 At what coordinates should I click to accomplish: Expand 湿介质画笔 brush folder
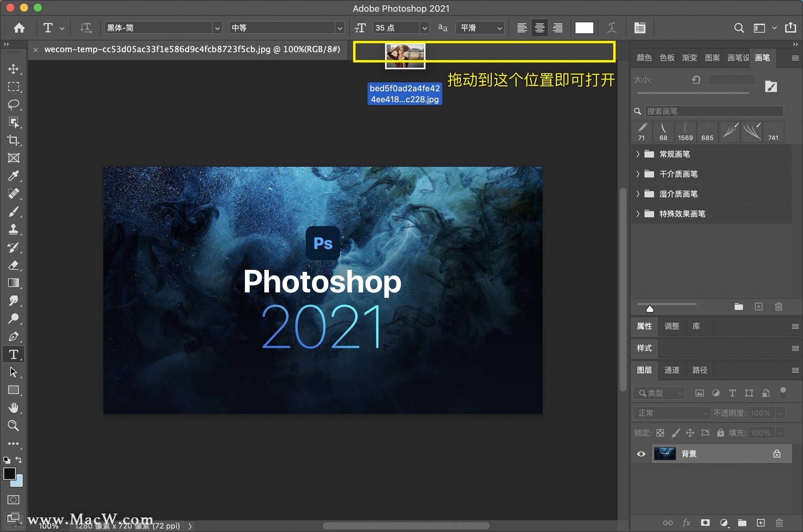pyautogui.click(x=638, y=194)
